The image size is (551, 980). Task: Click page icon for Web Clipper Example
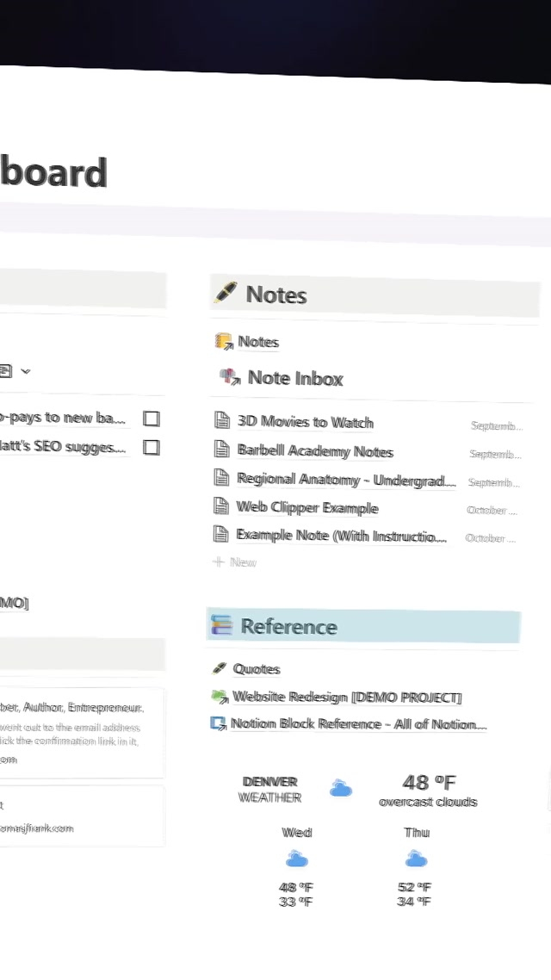point(221,506)
